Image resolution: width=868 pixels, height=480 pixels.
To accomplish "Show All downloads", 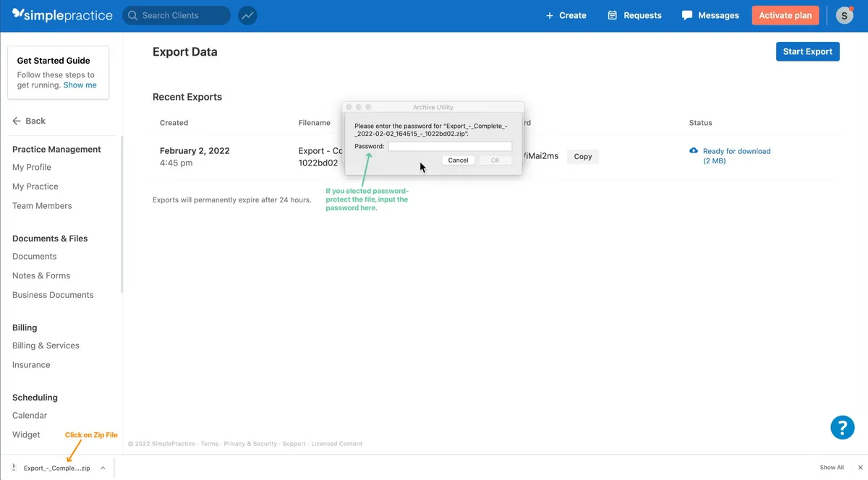I will (x=832, y=468).
